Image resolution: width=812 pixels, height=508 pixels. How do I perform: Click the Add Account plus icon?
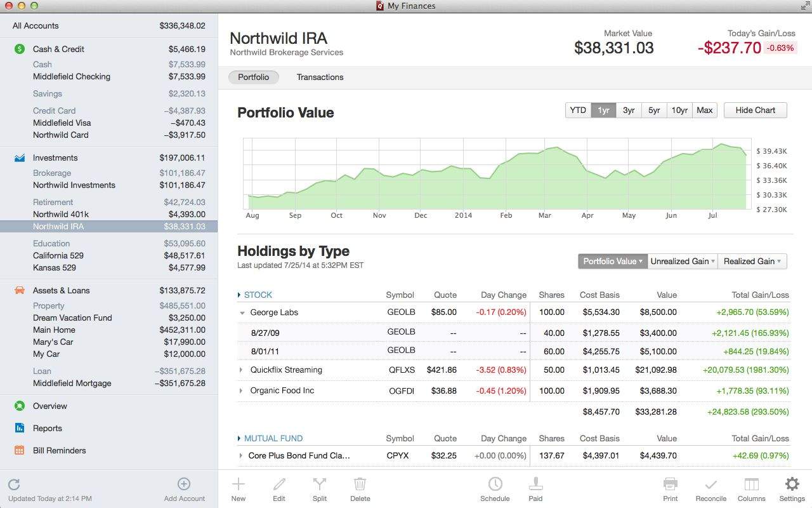point(184,485)
